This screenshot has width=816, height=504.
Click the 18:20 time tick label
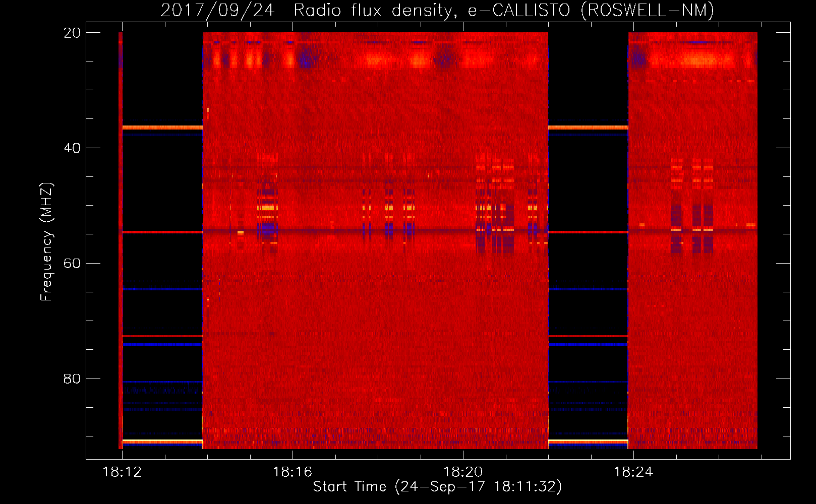coord(463,472)
